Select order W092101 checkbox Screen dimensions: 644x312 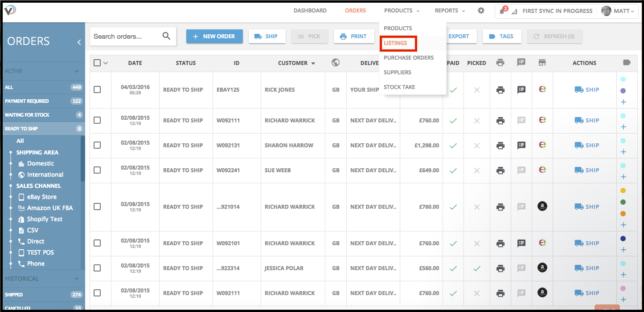[97, 243]
